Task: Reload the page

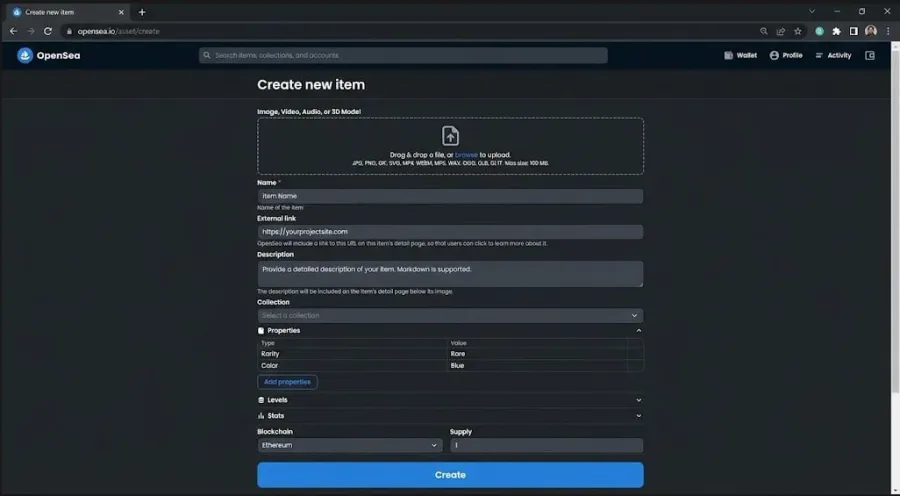Action: click(48, 31)
